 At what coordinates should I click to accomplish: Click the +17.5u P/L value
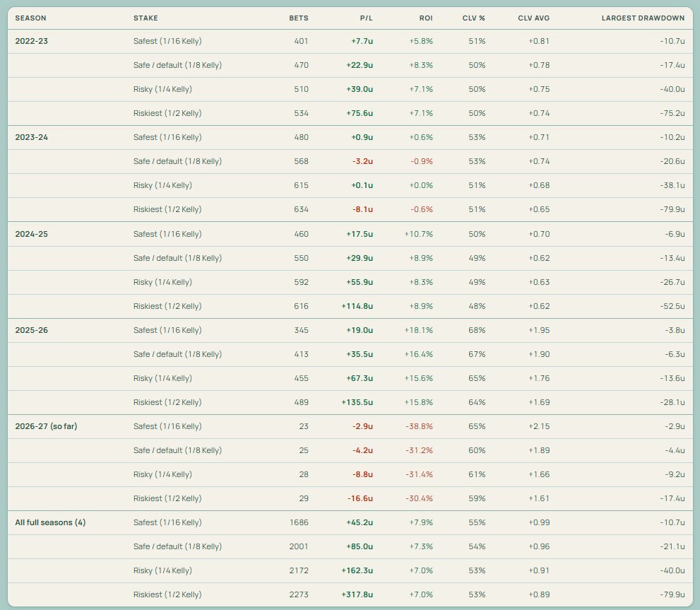click(360, 234)
